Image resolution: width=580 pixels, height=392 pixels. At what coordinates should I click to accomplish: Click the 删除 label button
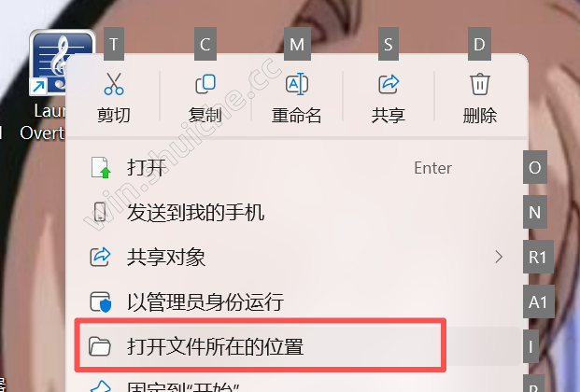click(480, 116)
